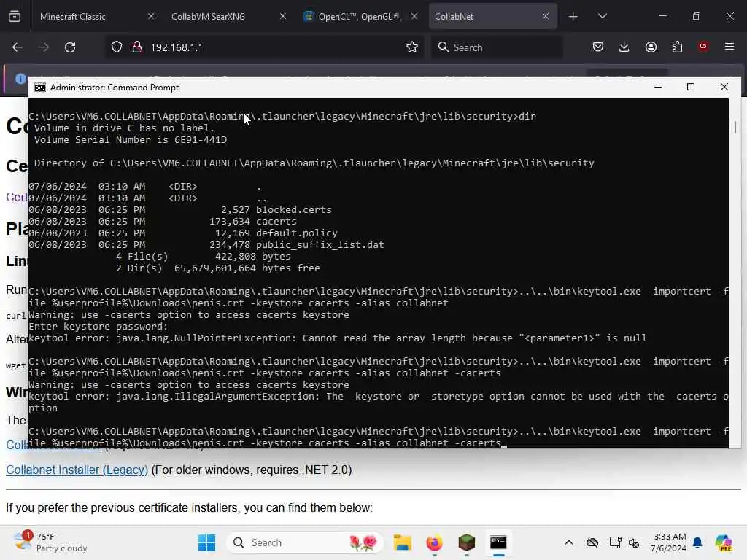Switch to Firefox on the taskbar
This screenshot has width=747, height=560.
point(434,542)
